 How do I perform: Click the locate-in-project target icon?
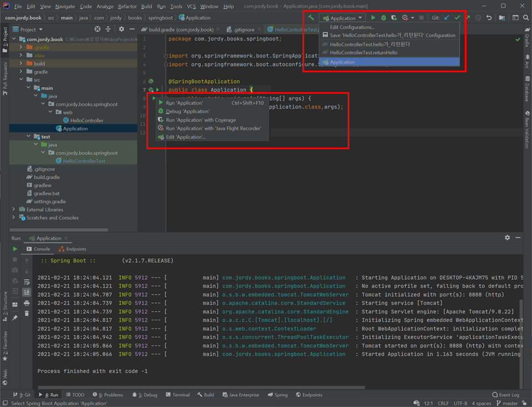point(98,29)
